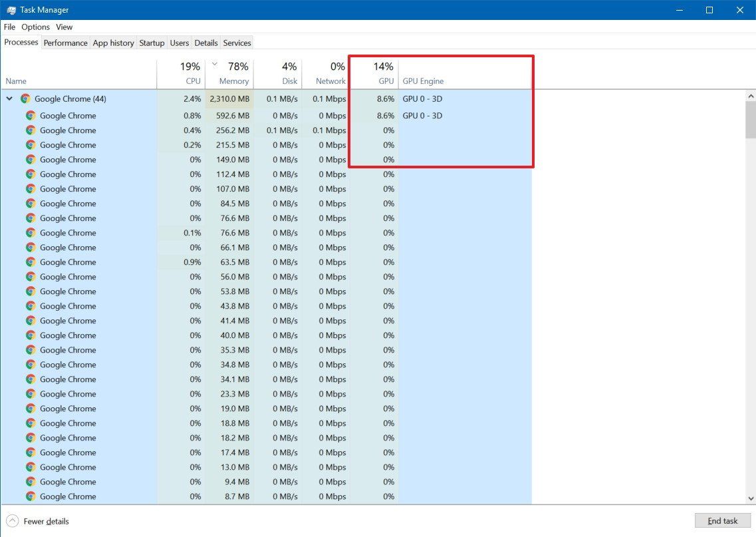Switch to the Performance tab
Viewport: 756px width, 537px height.
coord(65,43)
